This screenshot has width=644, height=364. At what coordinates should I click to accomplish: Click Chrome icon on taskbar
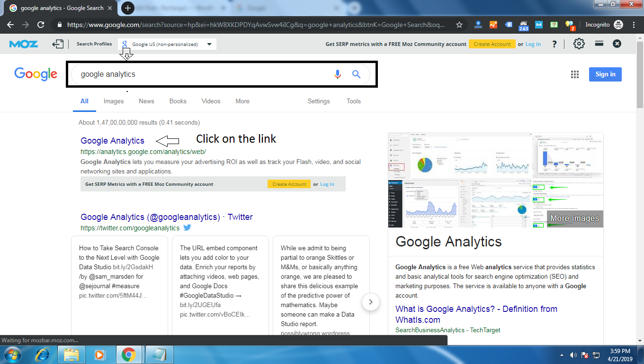point(128,355)
